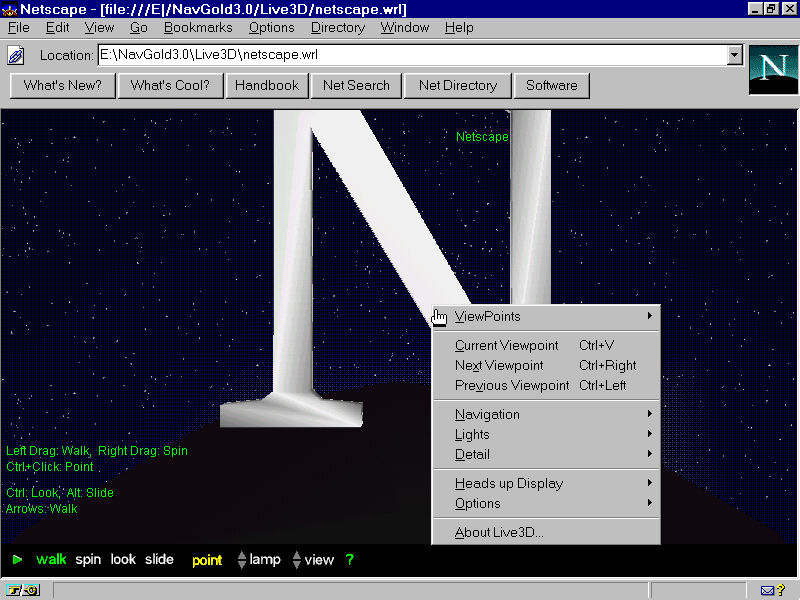The width and height of the screenshot is (800, 600).
Task: Choose Previous Viewpoint from context menu
Action: [546, 385]
